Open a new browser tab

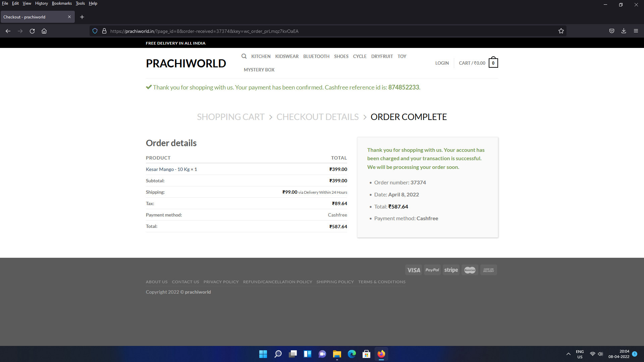(82, 17)
